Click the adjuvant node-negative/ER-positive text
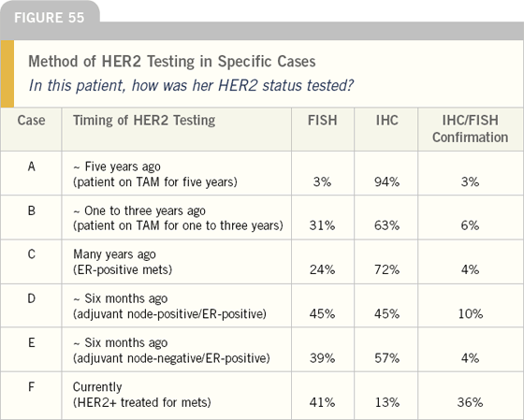This screenshot has height=420, width=524. [x=171, y=358]
